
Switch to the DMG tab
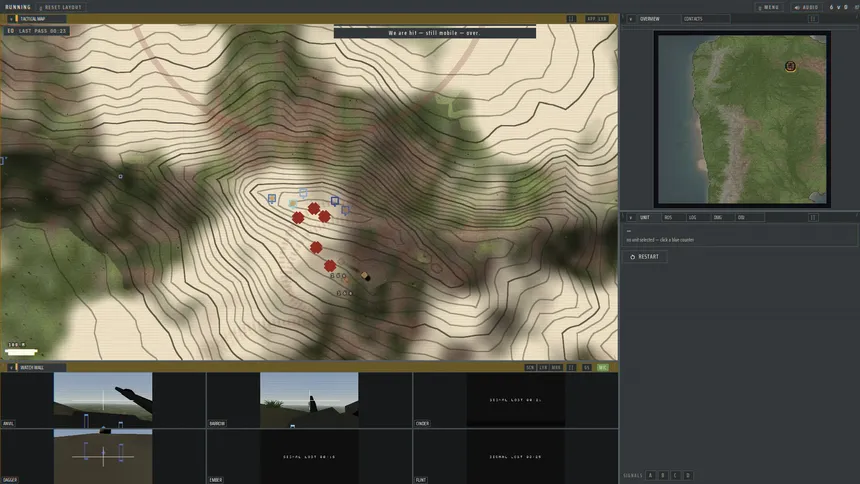coord(721,217)
